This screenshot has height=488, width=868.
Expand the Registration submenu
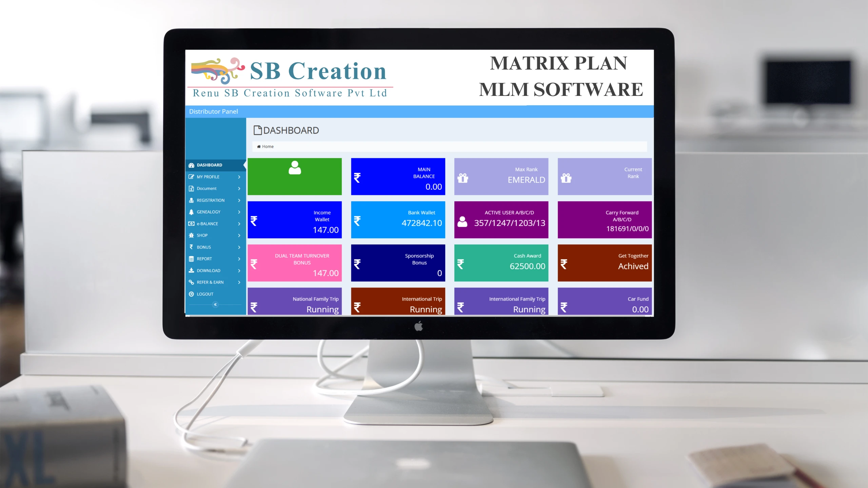[x=215, y=200]
